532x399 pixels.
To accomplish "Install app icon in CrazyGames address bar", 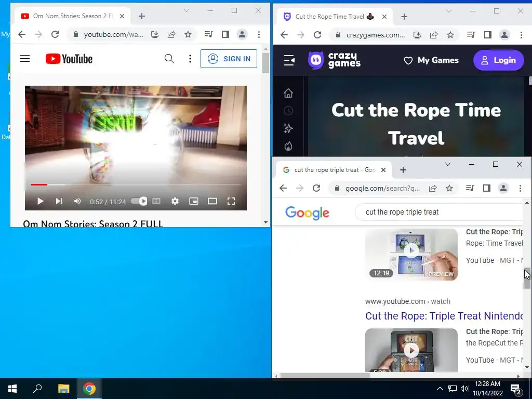I will tap(417, 35).
